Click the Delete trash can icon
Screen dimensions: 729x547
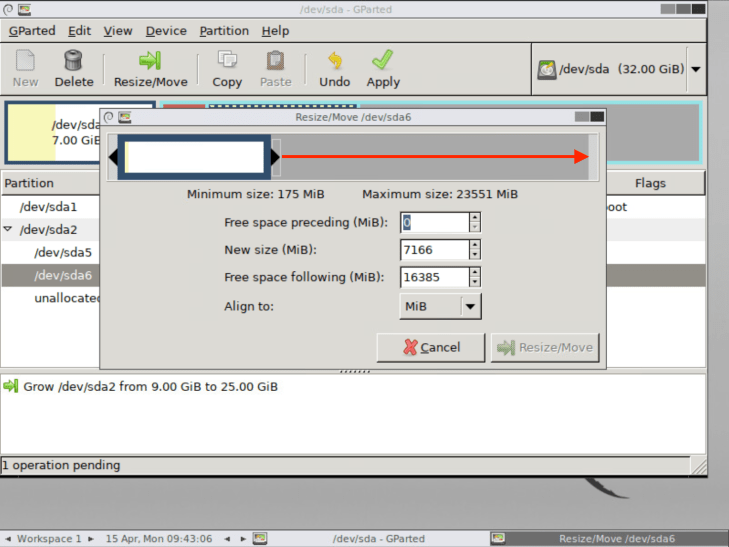[73, 61]
